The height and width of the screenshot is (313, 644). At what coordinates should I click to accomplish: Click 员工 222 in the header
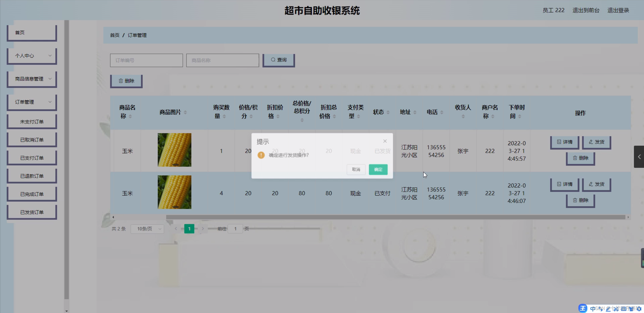coord(553,10)
